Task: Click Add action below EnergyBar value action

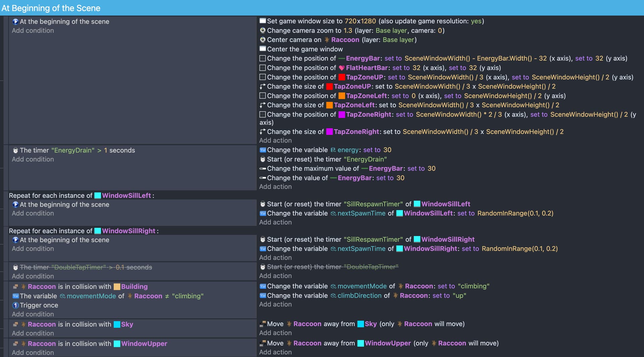Action: (x=275, y=187)
